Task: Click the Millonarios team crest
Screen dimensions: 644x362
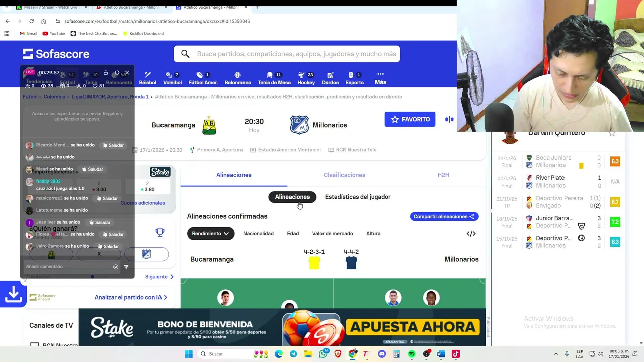Action: (299, 125)
